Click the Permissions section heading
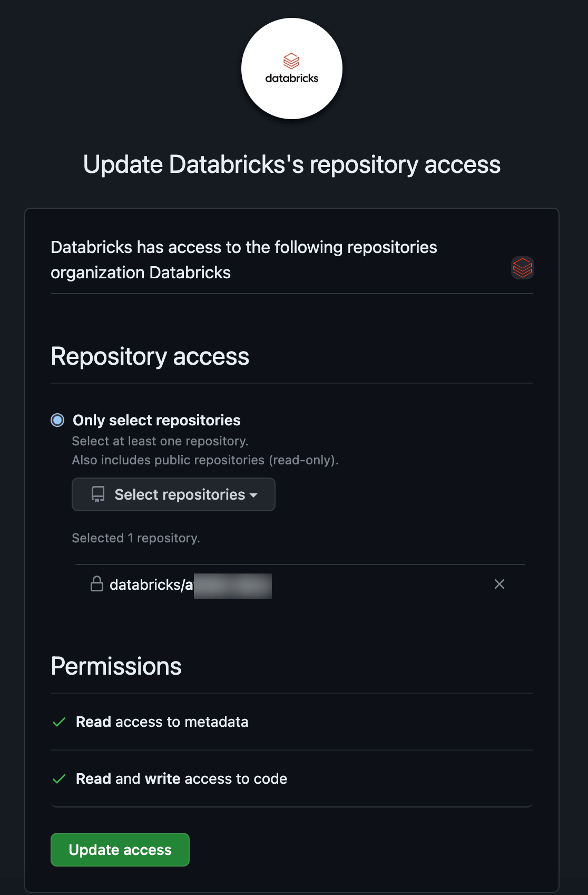This screenshot has width=588, height=895. [x=116, y=666]
